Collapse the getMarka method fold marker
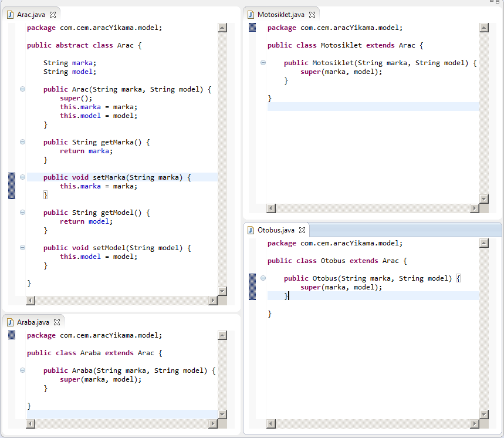Screen dimensions: 504x438 pyautogui.click(x=22, y=142)
